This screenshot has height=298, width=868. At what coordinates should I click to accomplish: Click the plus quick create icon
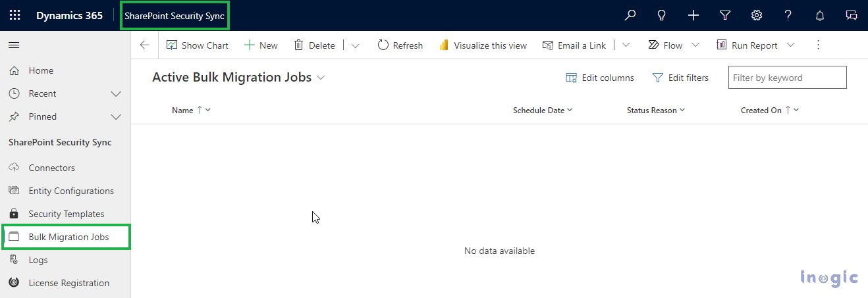tap(693, 15)
